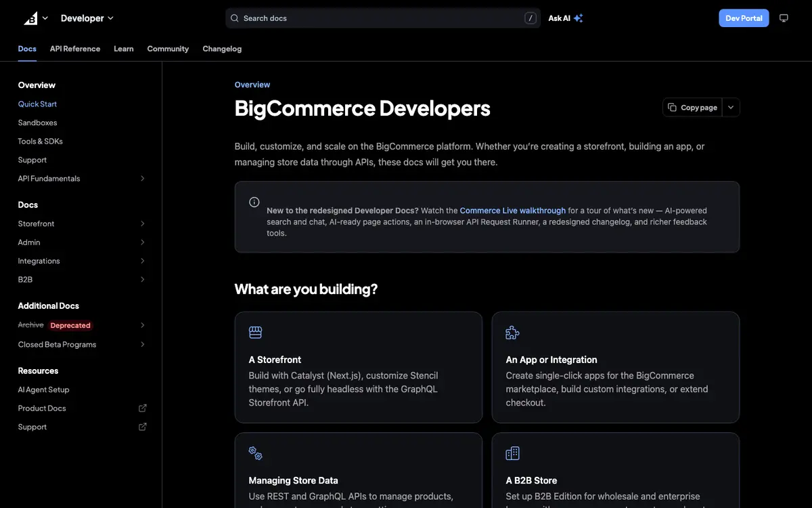Click the Overview breadcrumb link

[x=252, y=85]
